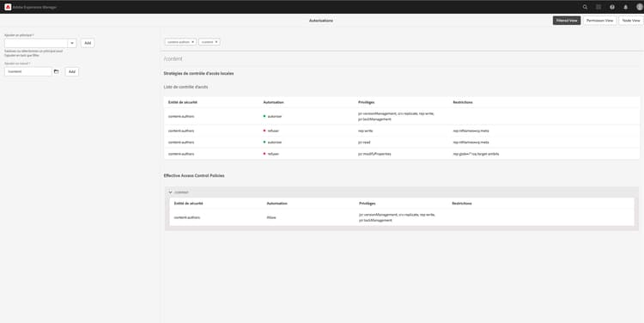The width and height of the screenshot is (644, 323).
Task: Click Add next to the principal field
Action: coord(88,43)
